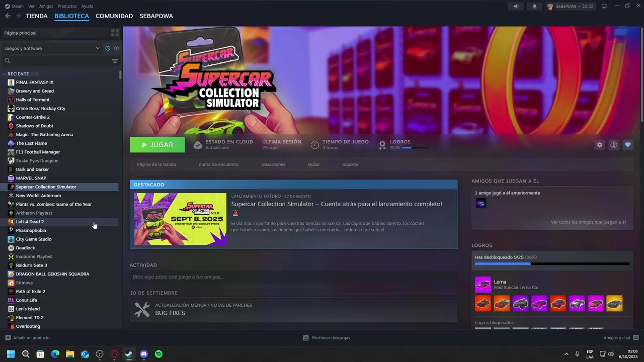Open Discord from the taskbar
This screenshot has height=362, width=644.
click(x=144, y=354)
